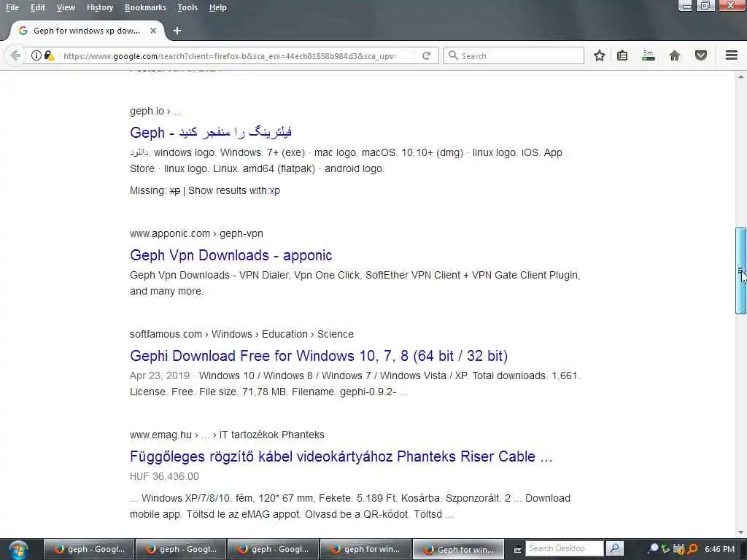Click www.apponic.com › geph-vpn breadcrumb

point(196,233)
